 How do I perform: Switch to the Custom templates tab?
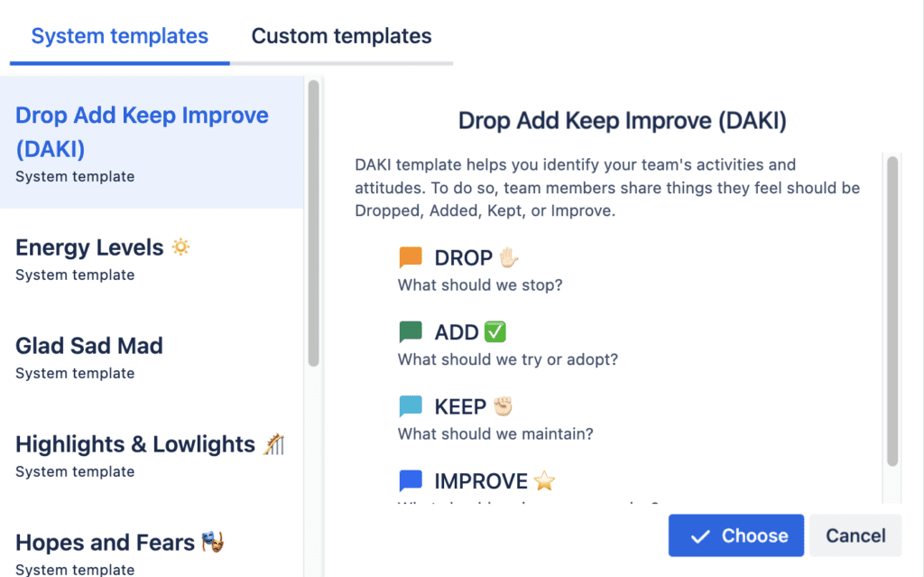coord(341,36)
